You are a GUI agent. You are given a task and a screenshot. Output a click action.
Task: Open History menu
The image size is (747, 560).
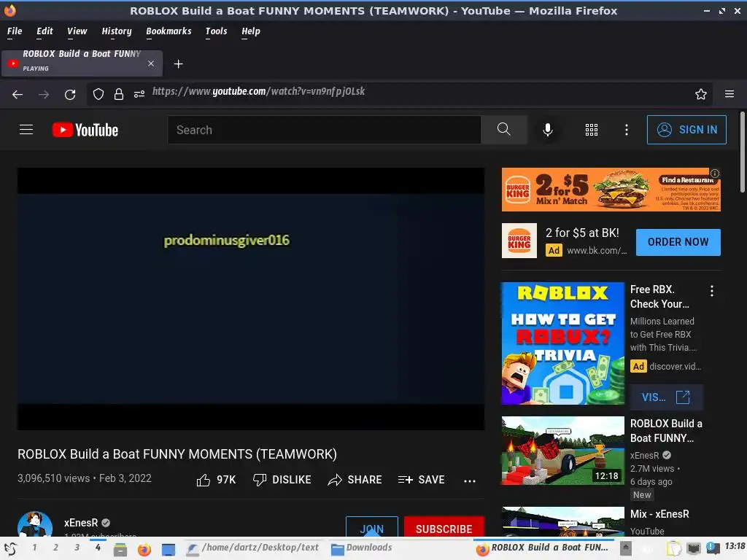pos(116,31)
